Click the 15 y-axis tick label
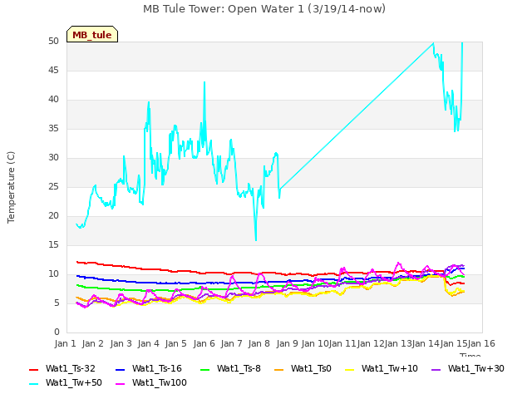 [x=53, y=244]
